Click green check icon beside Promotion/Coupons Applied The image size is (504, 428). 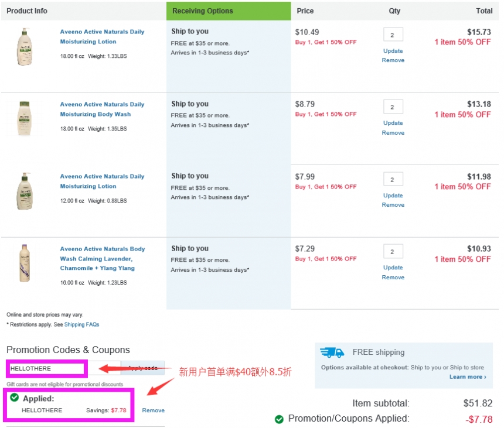279,419
